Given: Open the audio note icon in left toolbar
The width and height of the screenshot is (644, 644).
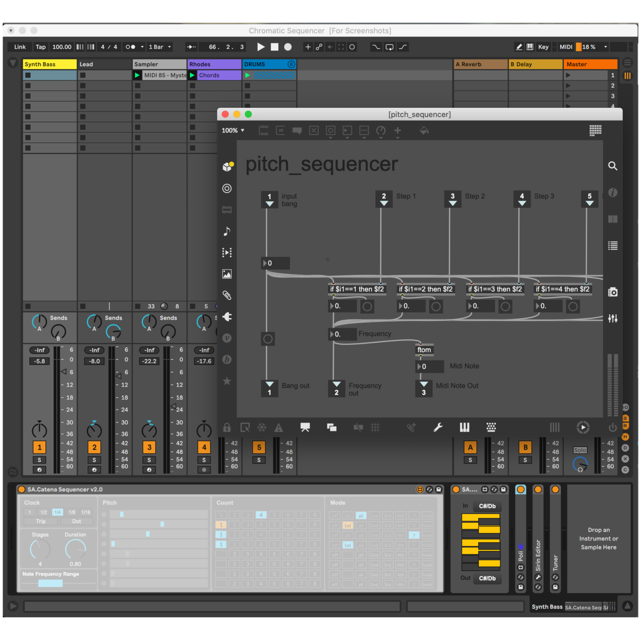Looking at the screenshot, I should [x=227, y=231].
